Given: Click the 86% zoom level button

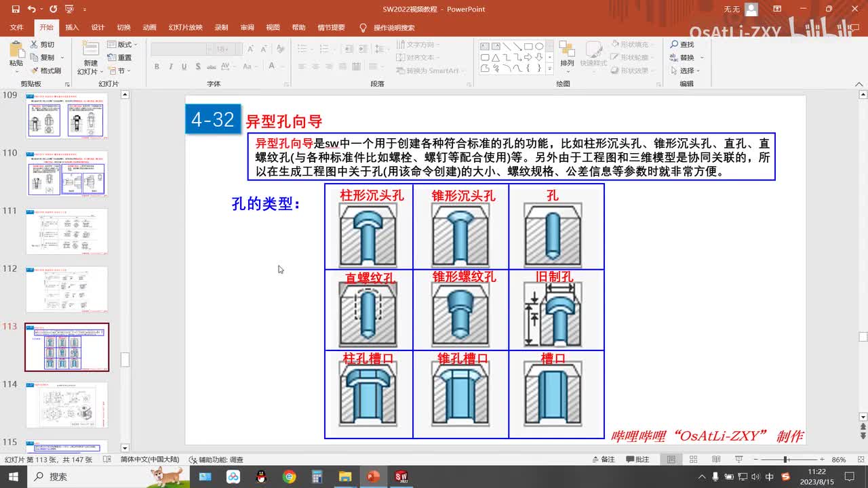Looking at the screenshot, I should pyautogui.click(x=840, y=460).
